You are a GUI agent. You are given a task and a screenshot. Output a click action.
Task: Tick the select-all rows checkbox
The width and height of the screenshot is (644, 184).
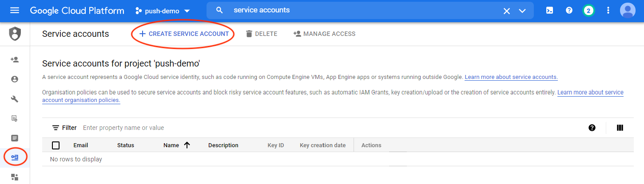coord(56,145)
